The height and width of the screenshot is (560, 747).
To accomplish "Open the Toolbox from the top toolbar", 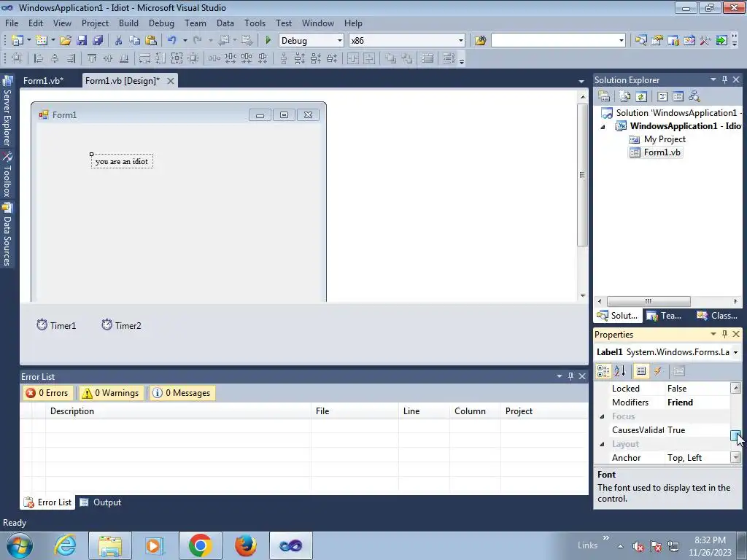I will 705,41.
